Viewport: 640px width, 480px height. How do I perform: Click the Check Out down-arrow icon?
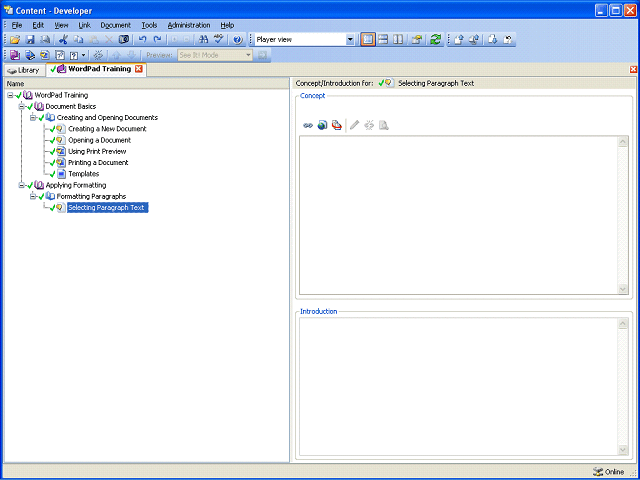pos(493,40)
